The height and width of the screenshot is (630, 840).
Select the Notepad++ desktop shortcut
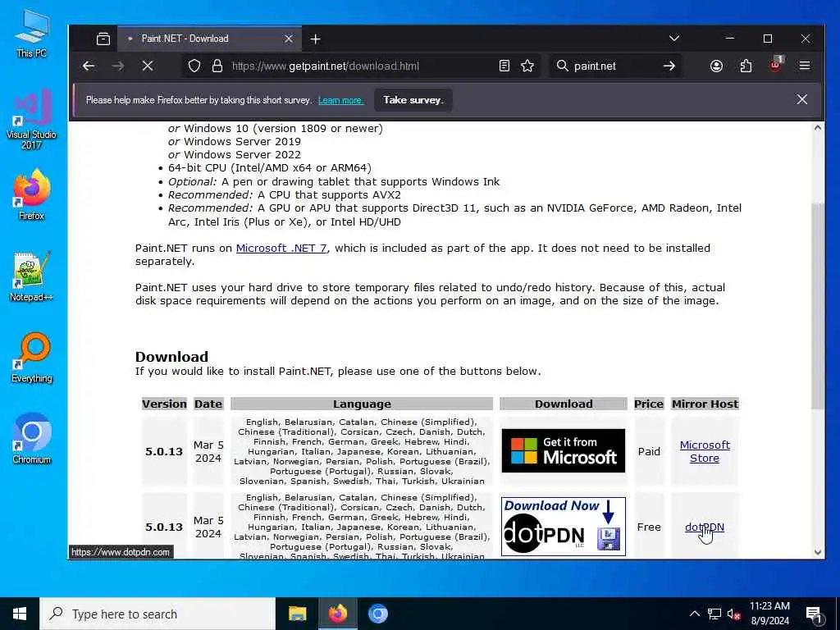[32, 276]
